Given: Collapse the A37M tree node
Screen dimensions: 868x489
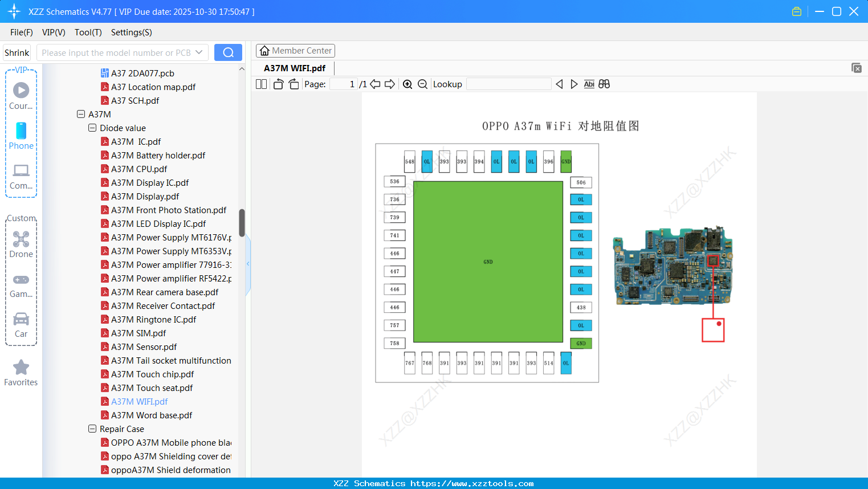Looking at the screenshot, I should [81, 114].
